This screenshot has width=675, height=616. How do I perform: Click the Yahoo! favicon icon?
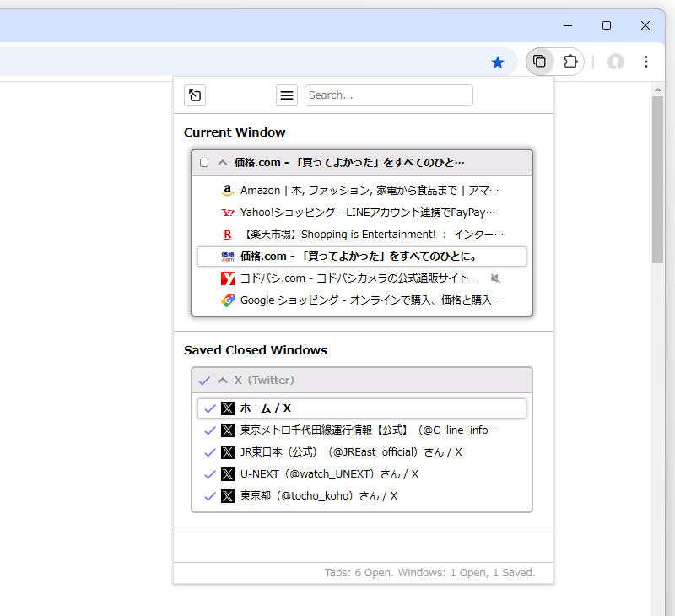(228, 213)
